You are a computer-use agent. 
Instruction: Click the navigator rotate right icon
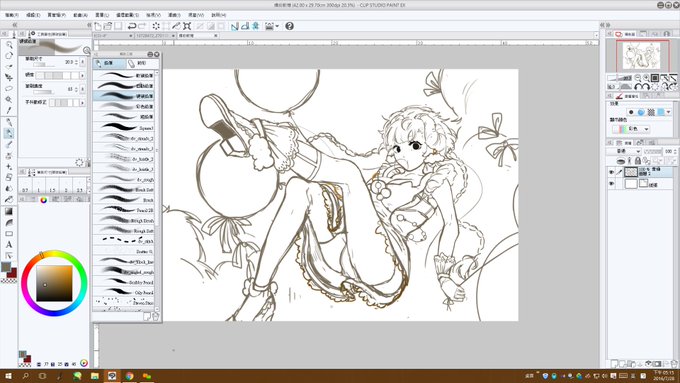[x=646, y=86]
